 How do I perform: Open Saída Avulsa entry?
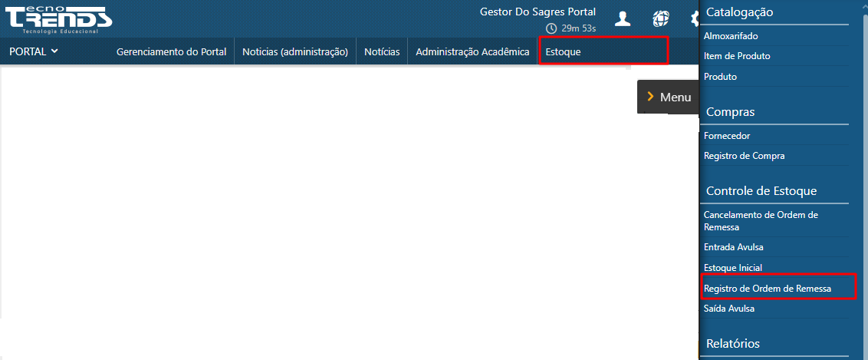tap(728, 309)
